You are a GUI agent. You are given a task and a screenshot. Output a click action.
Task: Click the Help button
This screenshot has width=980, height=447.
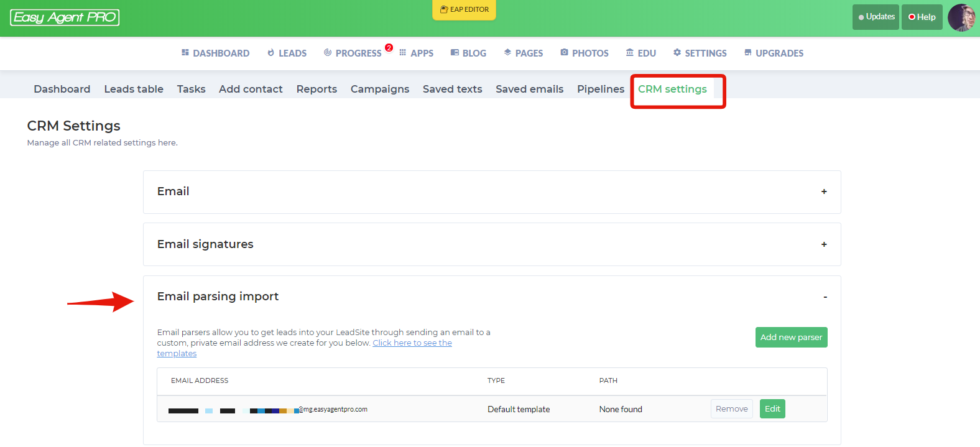pyautogui.click(x=922, y=17)
